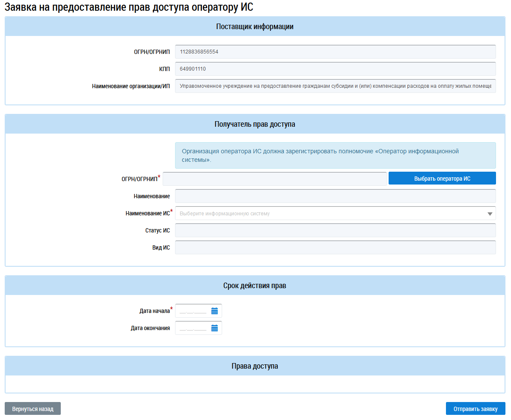Viewport: 511px width, 420px height.
Task: Select the supplier ОГРН field with 1128836856554
Action: pos(335,52)
